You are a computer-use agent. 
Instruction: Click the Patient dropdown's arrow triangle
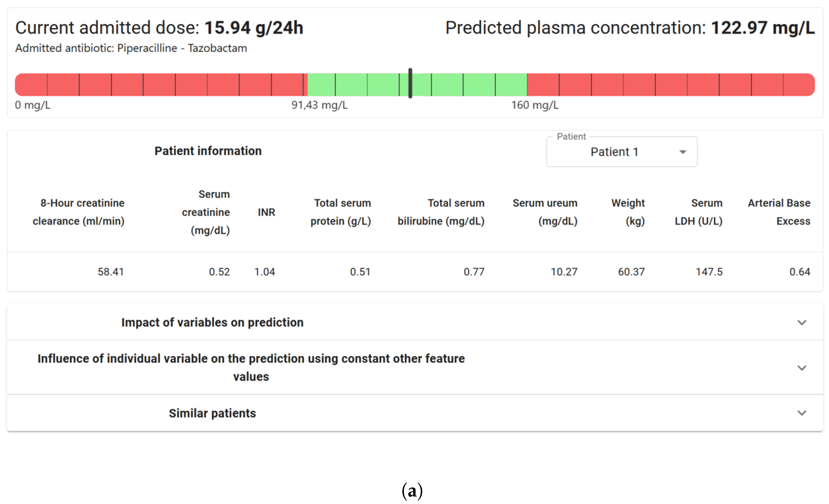click(x=683, y=152)
